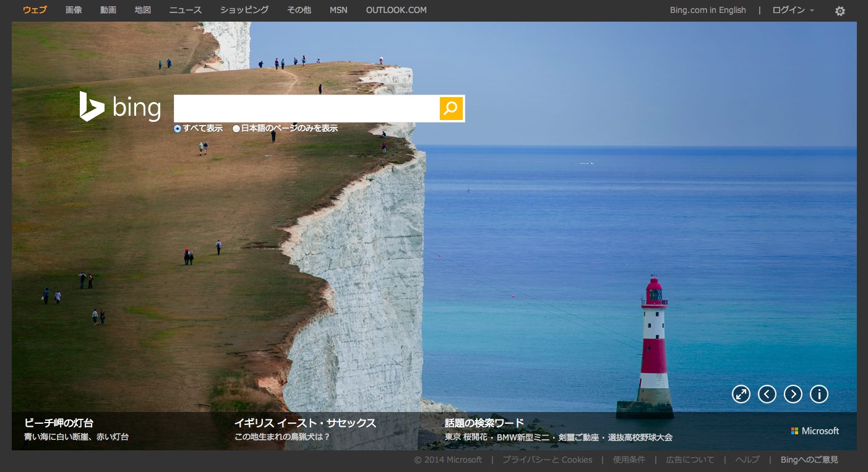Click the OUTLOOK.COM link in the top bar
The width and height of the screenshot is (868, 472).
coord(396,10)
